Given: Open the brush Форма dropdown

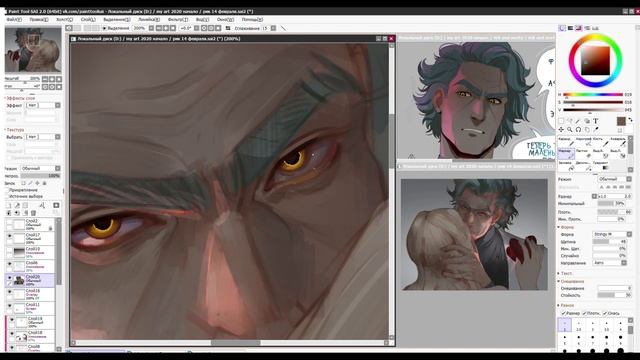Looking at the screenshot, I should coord(612,234).
